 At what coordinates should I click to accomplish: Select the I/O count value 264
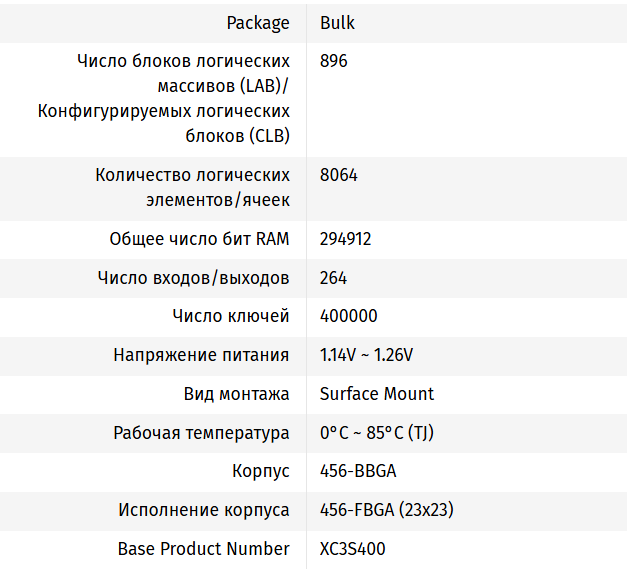click(334, 278)
